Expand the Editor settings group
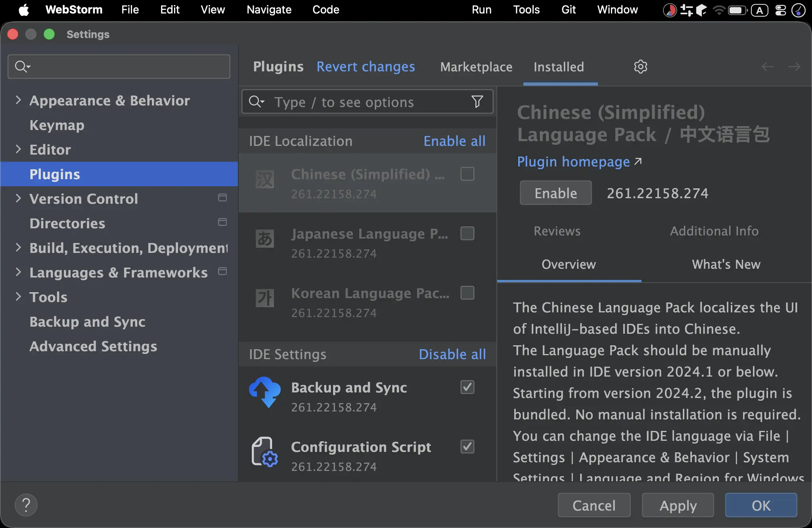 (x=18, y=149)
